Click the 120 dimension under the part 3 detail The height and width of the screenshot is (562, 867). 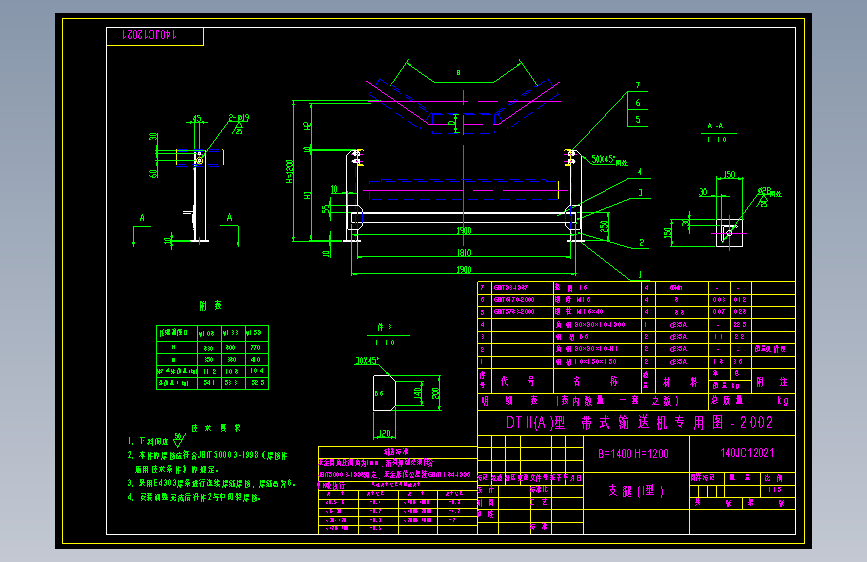pyautogui.click(x=384, y=434)
